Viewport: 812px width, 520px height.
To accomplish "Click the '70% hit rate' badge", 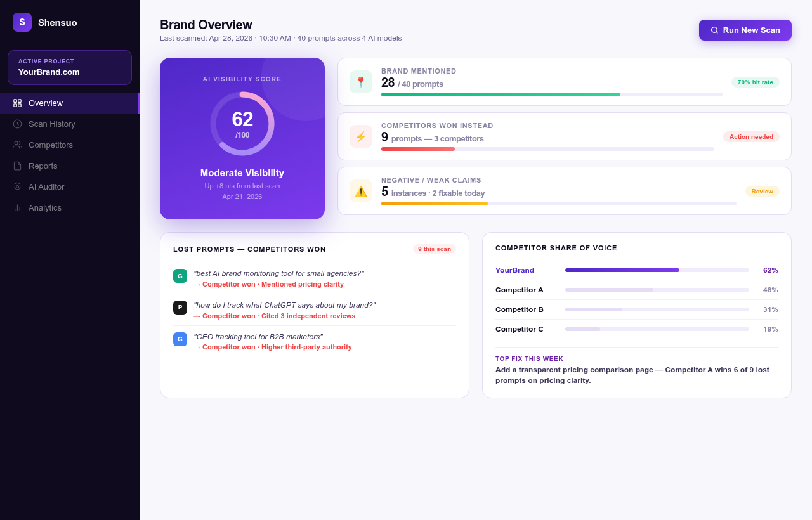I will tap(755, 82).
